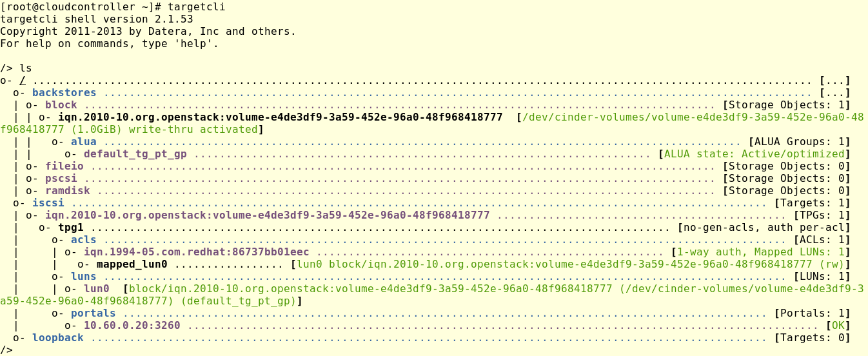Select the block backstore entry
This screenshot has height=356, width=868.
[x=61, y=105]
